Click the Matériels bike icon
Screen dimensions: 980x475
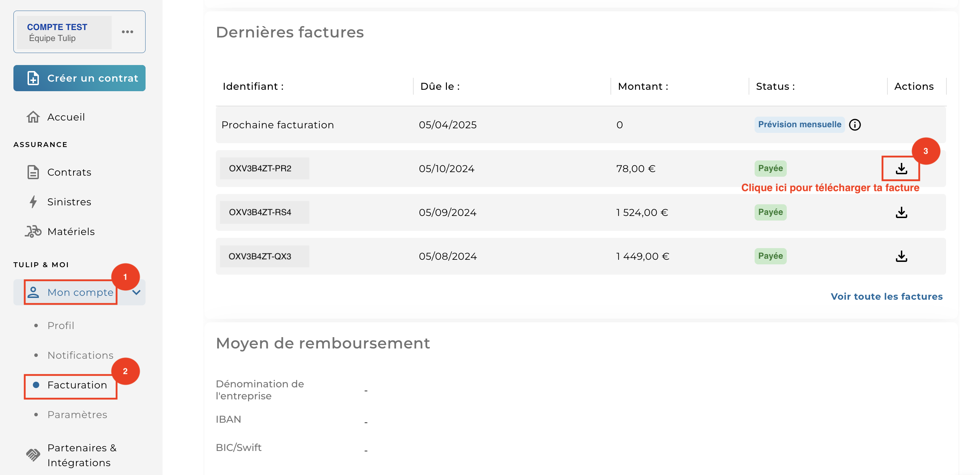(x=33, y=231)
